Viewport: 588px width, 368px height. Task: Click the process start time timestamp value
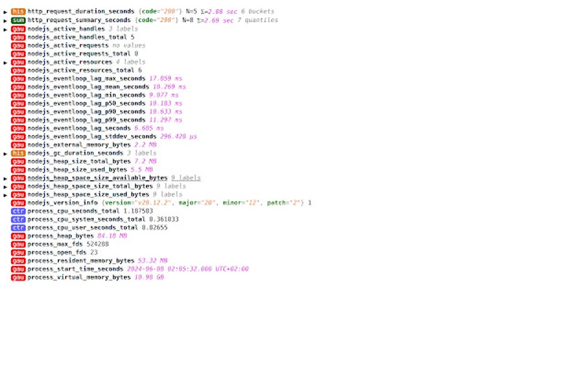coord(188,269)
